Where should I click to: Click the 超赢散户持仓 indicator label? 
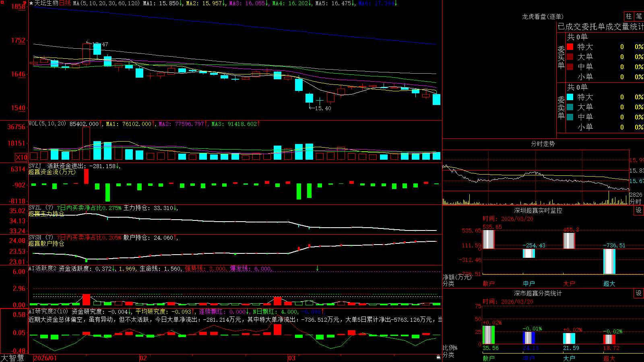pyautogui.click(x=46, y=243)
